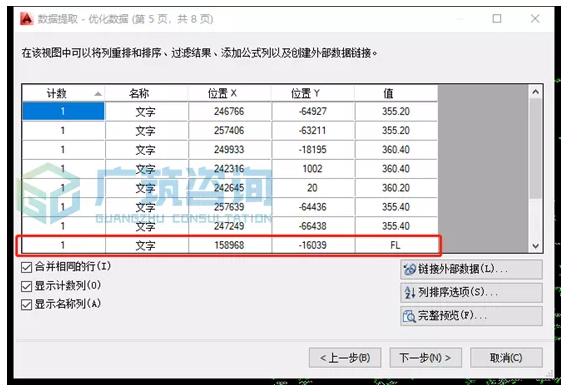Select cell with X value 242645

point(229,188)
